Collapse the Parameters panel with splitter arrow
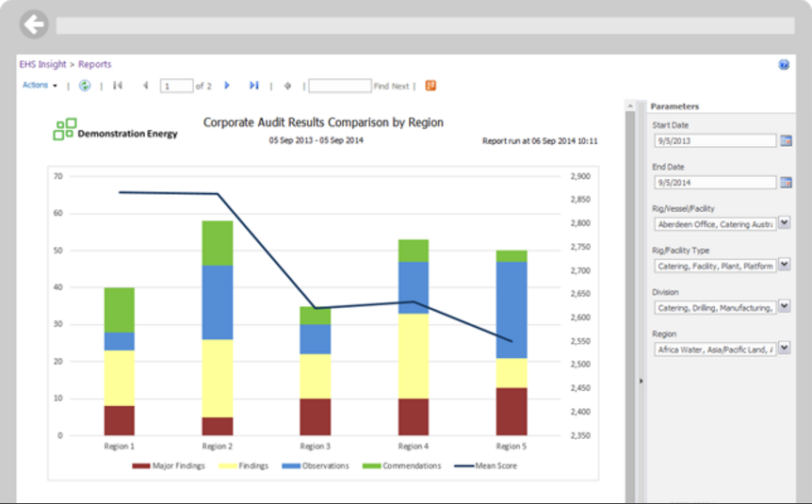 pos(641,382)
